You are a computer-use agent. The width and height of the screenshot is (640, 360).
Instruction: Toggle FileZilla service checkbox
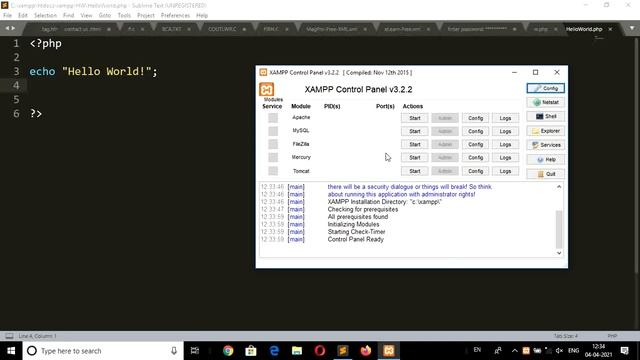point(273,144)
